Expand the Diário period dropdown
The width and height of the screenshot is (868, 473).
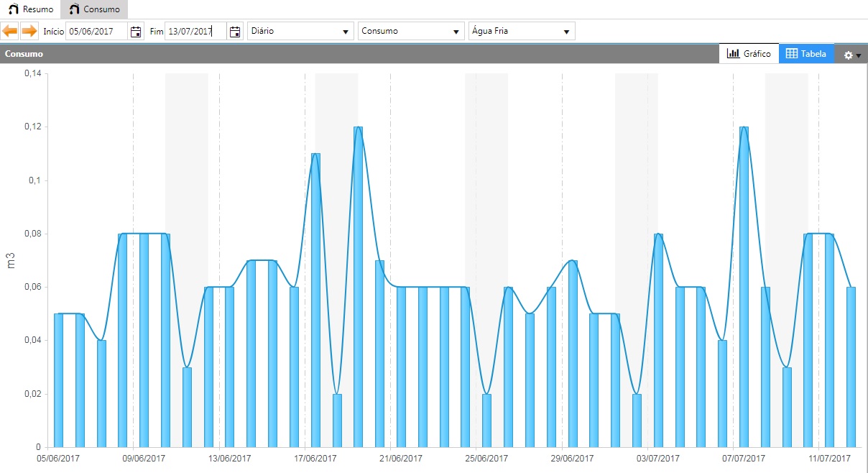point(300,31)
